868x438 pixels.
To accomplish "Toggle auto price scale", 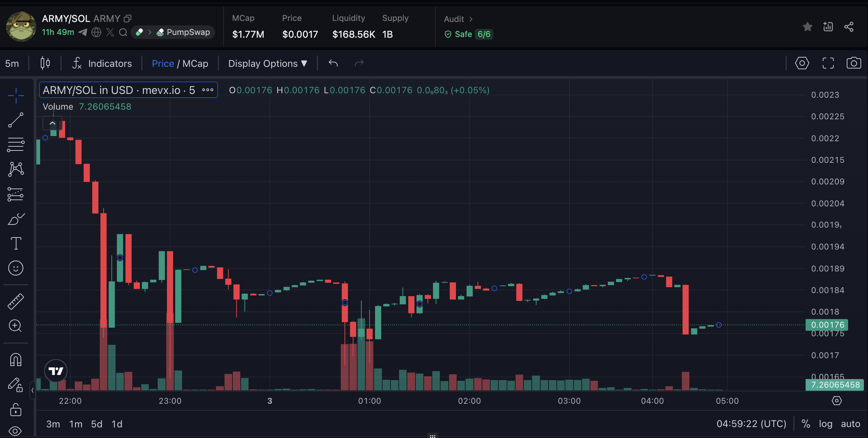I will point(851,424).
